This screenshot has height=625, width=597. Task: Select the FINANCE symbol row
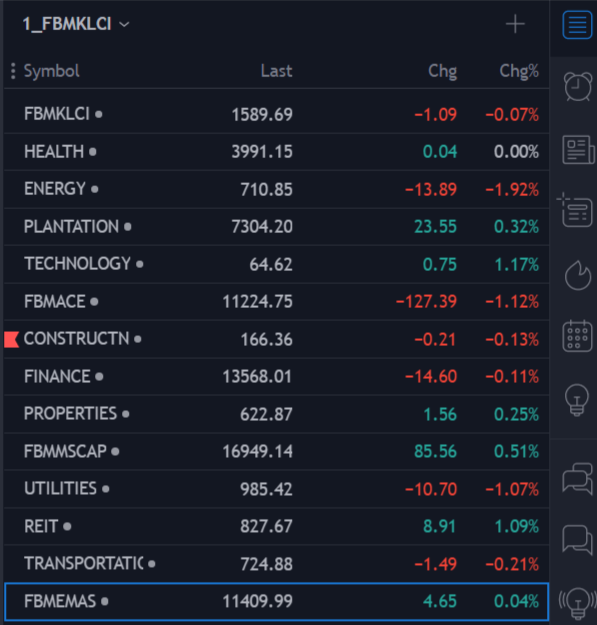tap(277, 376)
